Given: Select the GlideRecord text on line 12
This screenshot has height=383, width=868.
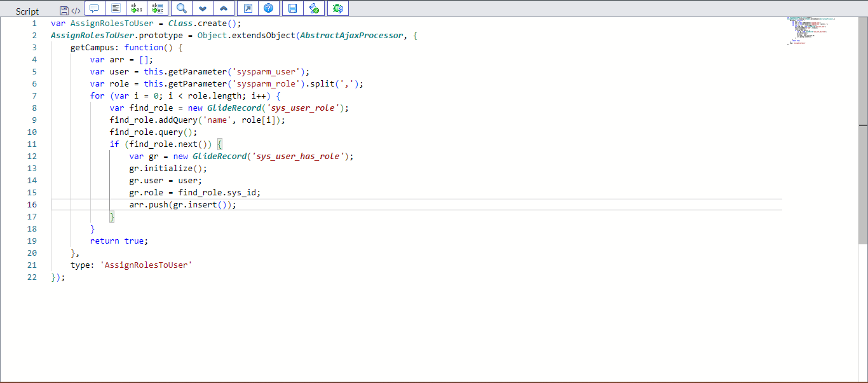Looking at the screenshot, I should tap(219, 156).
